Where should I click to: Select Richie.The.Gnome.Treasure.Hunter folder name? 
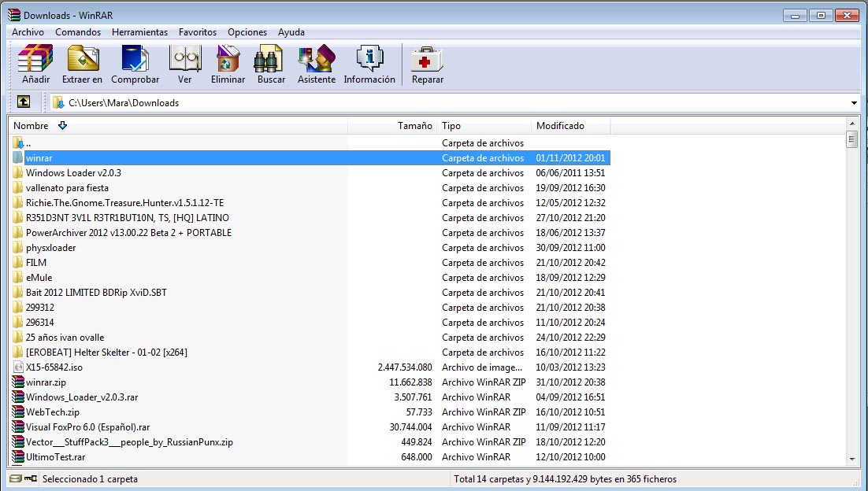pyautogui.click(x=124, y=203)
